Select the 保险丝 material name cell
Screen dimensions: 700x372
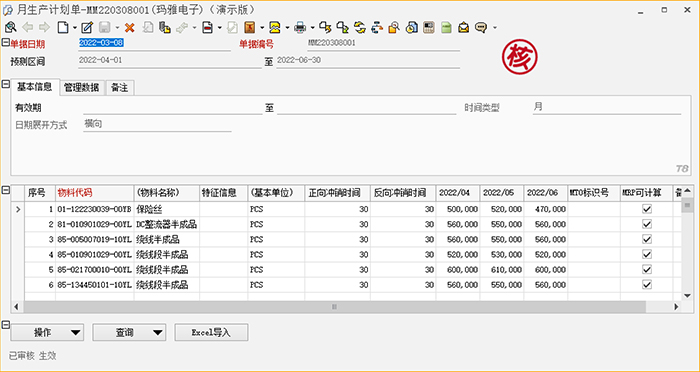tap(167, 209)
